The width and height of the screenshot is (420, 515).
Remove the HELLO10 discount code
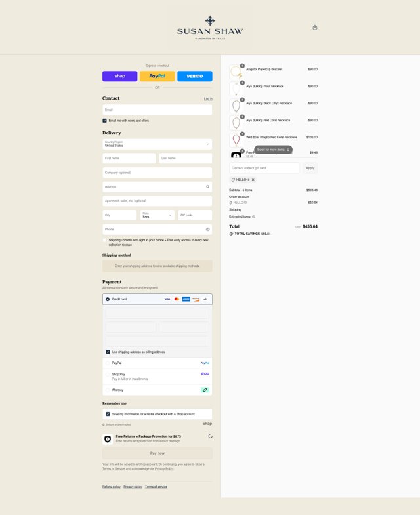pos(253,180)
